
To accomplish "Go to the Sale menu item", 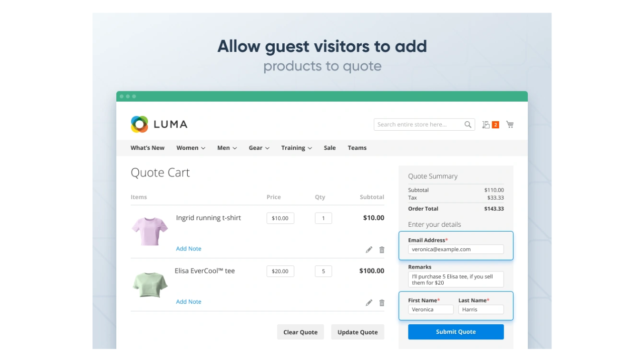I will (x=330, y=148).
